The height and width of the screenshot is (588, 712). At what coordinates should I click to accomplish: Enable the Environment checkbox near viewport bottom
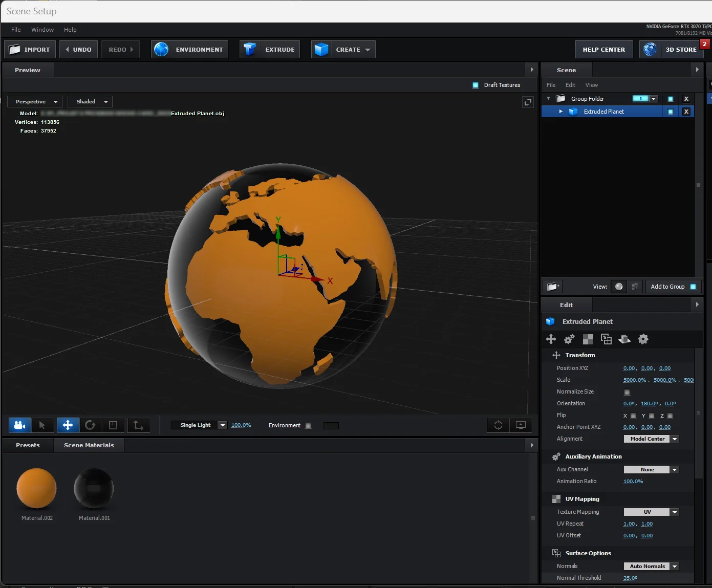point(308,425)
